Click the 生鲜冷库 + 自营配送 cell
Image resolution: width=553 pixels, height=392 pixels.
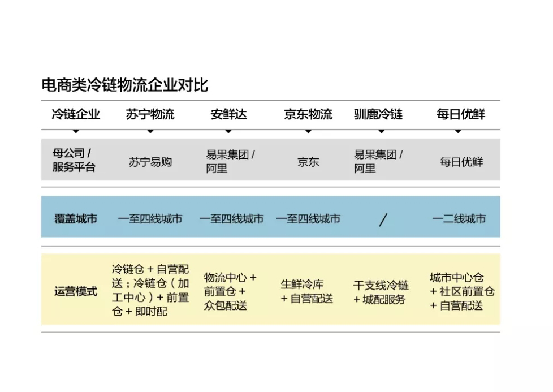point(307,291)
